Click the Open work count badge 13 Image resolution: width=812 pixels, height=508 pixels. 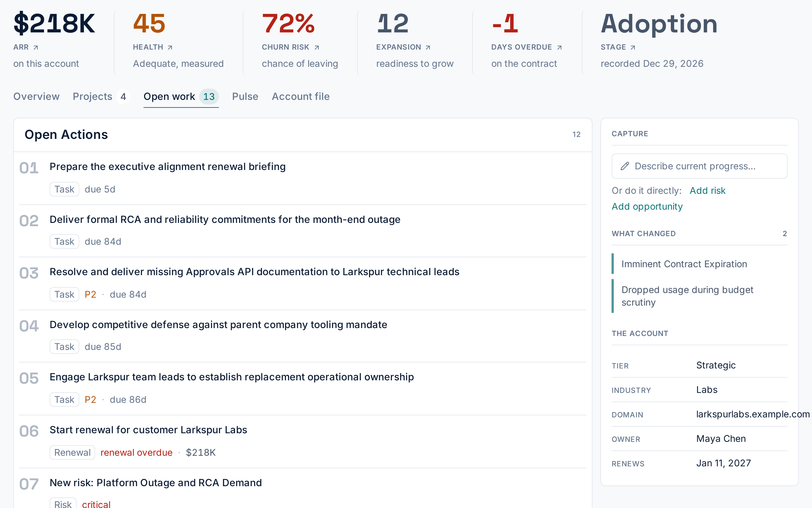[x=209, y=97]
